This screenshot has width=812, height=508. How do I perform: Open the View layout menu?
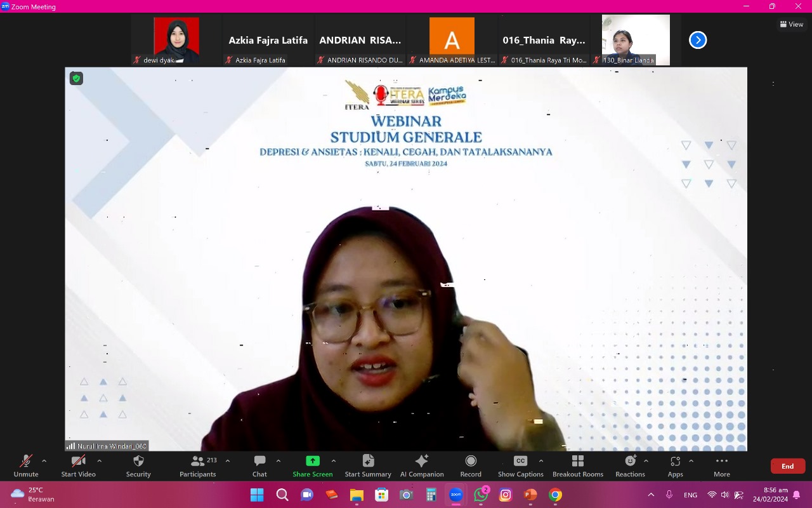point(792,24)
